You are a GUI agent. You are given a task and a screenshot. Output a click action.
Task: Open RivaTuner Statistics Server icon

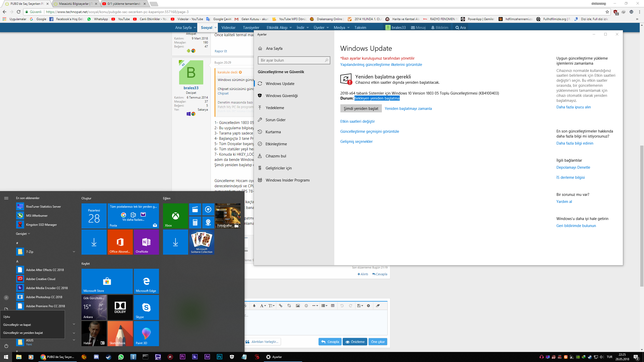[19, 206]
